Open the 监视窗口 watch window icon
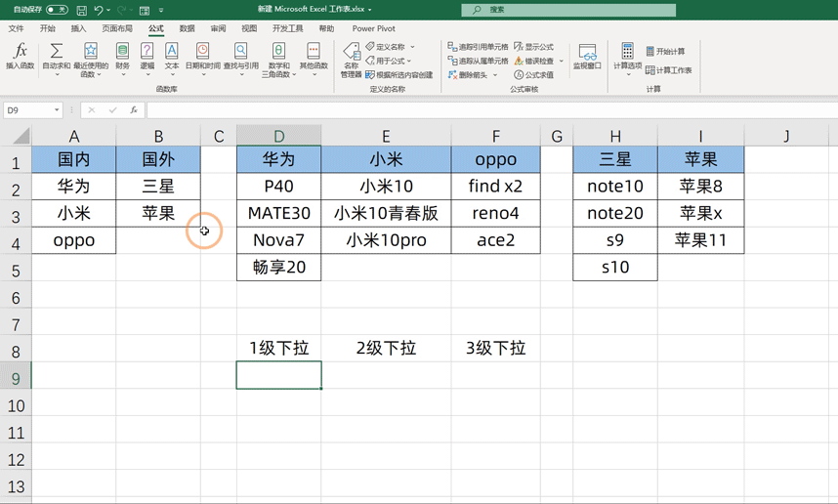This screenshot has width=838, height=504. [x=587, y=53]
